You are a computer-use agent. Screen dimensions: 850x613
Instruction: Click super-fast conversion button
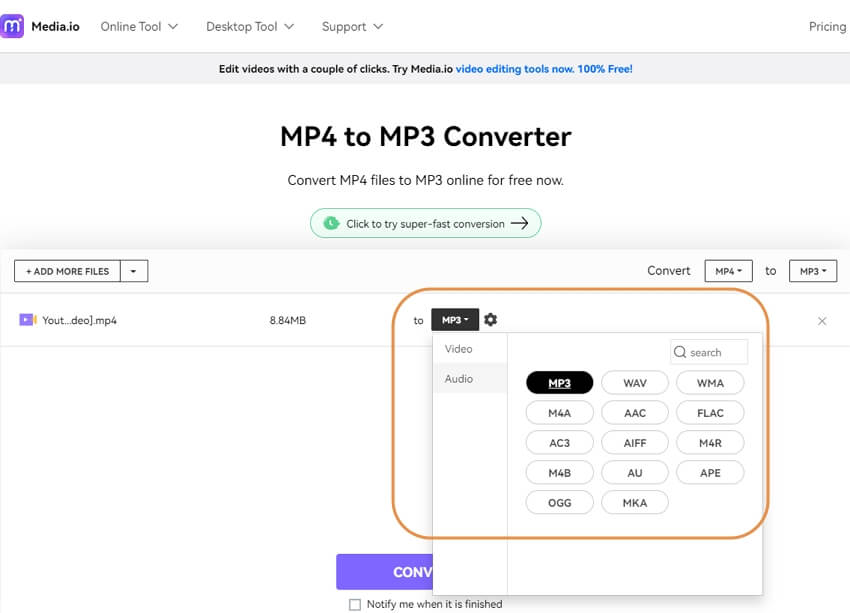pyautogui.click(x=426, y=223)
